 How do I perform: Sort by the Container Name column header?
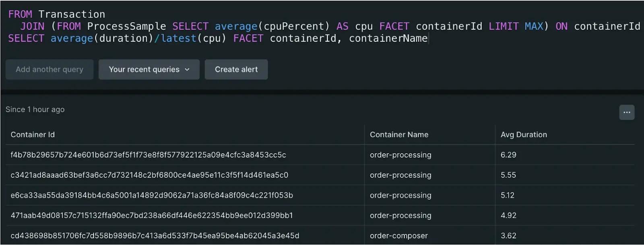click(399, 135)
